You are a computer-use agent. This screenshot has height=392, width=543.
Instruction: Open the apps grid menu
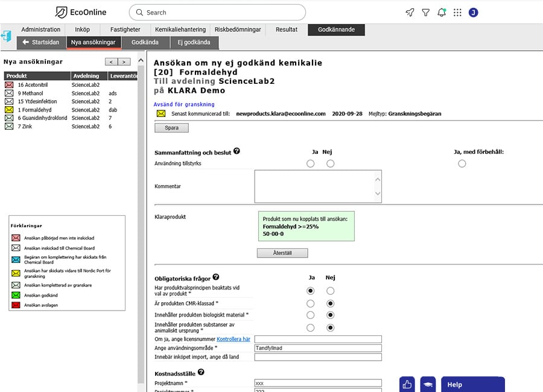pos(457,13)
